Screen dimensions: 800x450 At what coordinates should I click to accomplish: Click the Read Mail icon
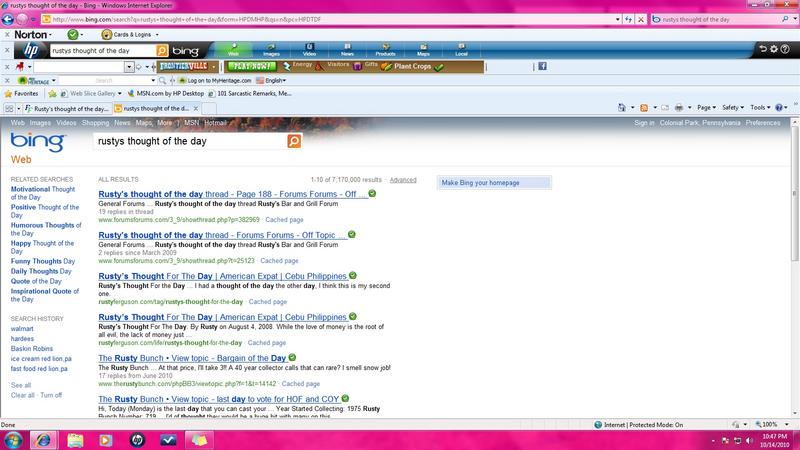point(665,108)
